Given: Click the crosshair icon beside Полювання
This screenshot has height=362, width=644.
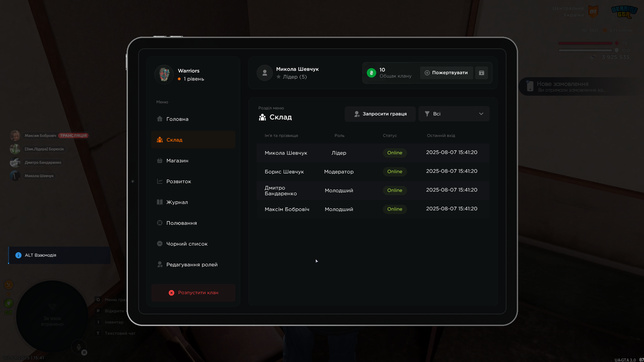Looking at the screenshot, I should (x=159, y=223).
